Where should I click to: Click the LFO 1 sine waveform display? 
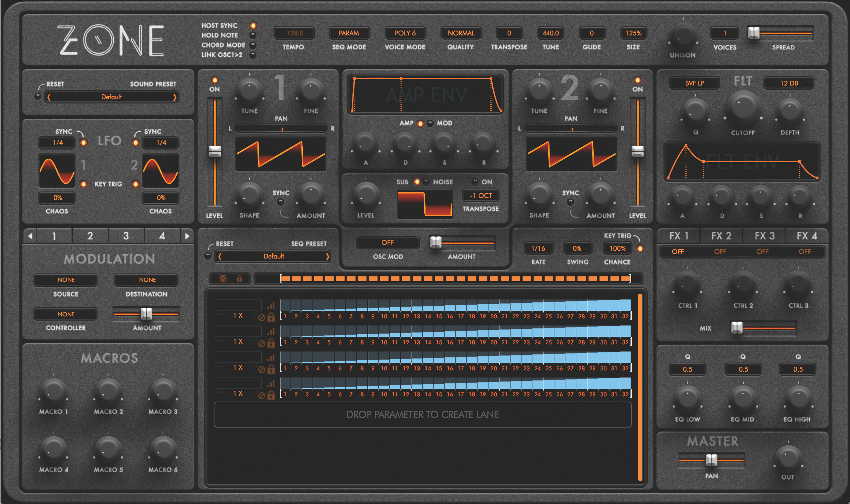pyautogui.click(x=57, y=170)
